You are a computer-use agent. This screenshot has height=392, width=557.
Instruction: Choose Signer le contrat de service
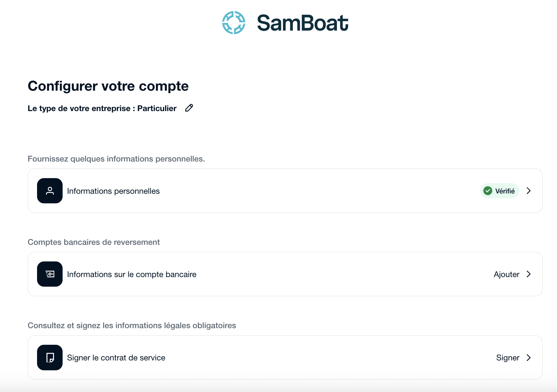(116, 358)
